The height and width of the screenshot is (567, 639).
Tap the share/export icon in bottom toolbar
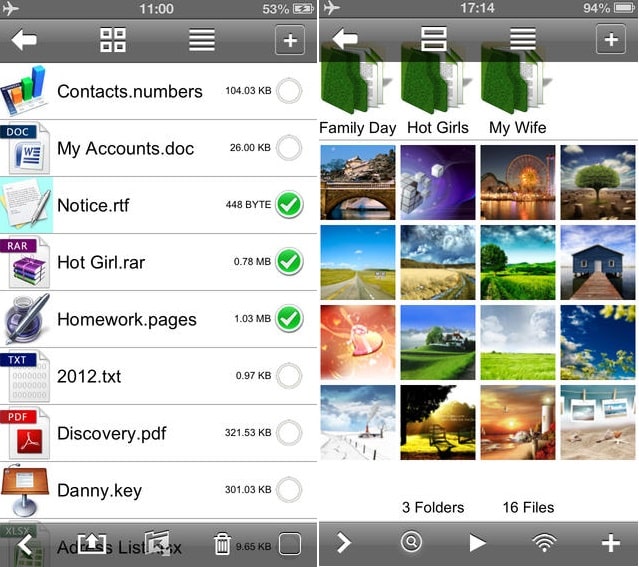pos(90,543)
